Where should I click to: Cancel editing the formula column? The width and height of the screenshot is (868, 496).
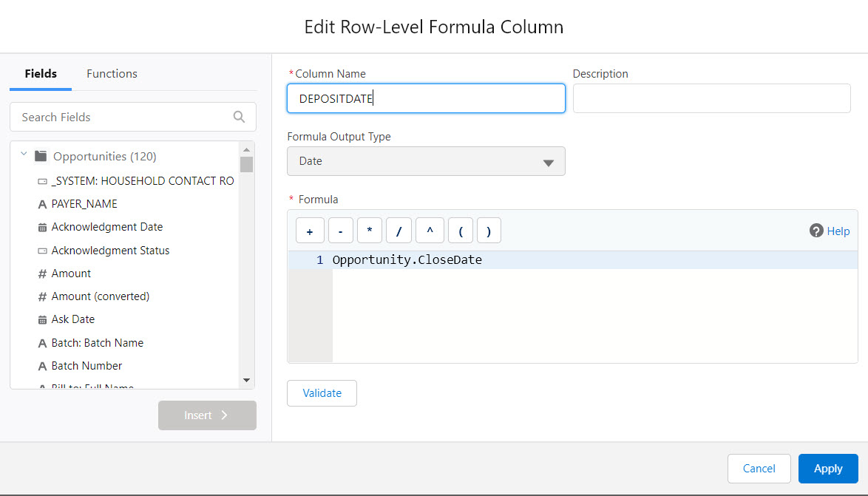click(x=759, y=469)
